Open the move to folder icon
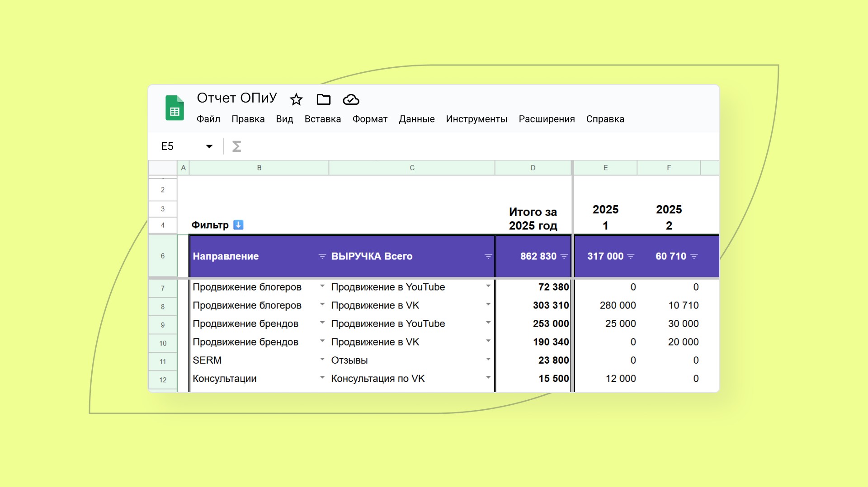This screenshot has height=487, width=868. point(324,99)
